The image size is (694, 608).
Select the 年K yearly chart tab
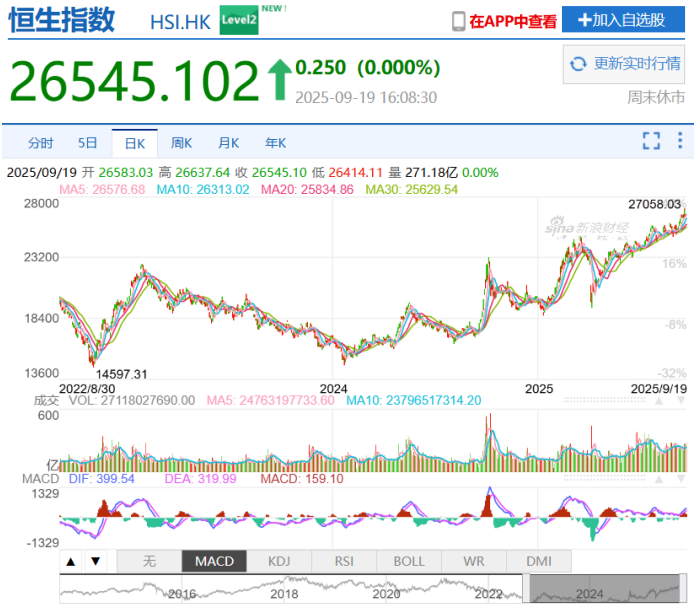(275, 142)
